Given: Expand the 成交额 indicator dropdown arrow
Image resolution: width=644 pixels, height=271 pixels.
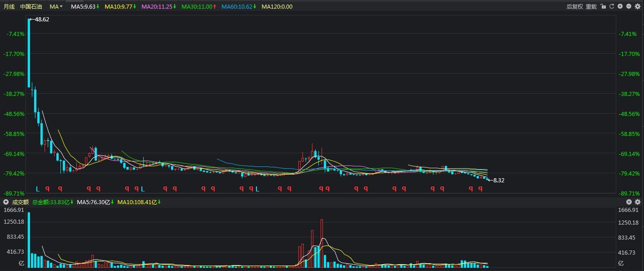Looking at the screenshot, I should (6, 202).
